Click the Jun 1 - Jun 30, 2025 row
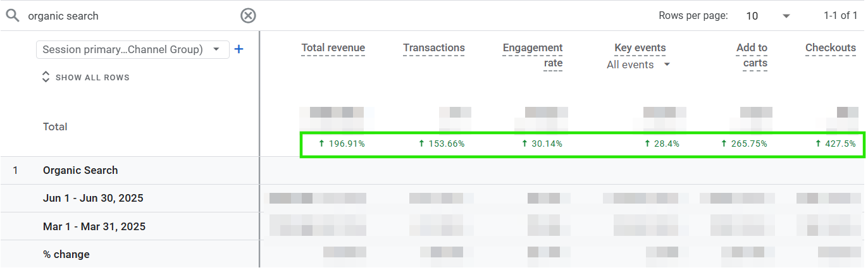This screenshot has width=868, height=270. [93, 198]
